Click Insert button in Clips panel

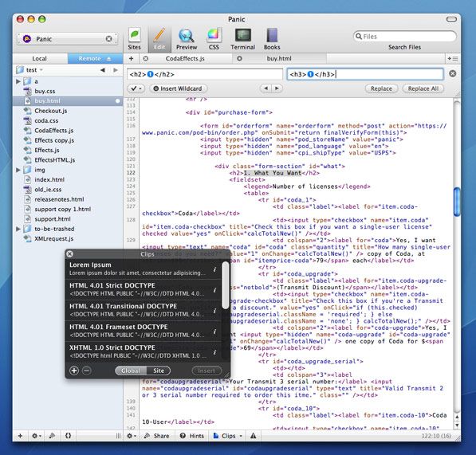pyautogui.click(x=207, y=371)
